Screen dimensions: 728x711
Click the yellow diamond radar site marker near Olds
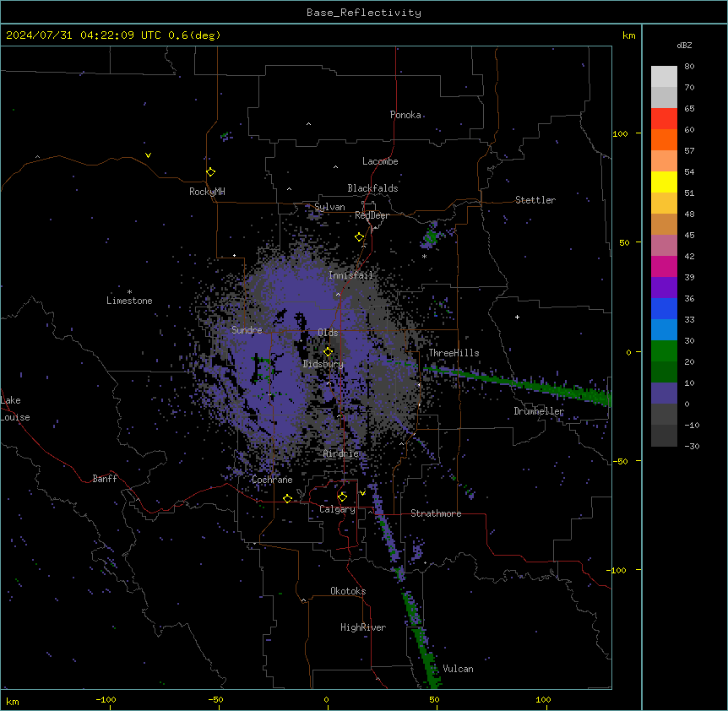pyautogui.click(x=329, y=352)
